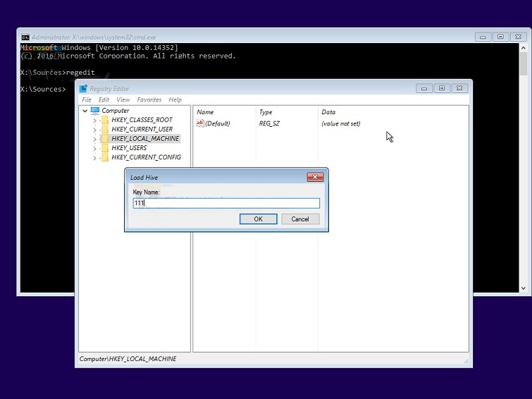Click the (Default) string value icon
Viewport: 532px width, 399px height.
(200, 123)
